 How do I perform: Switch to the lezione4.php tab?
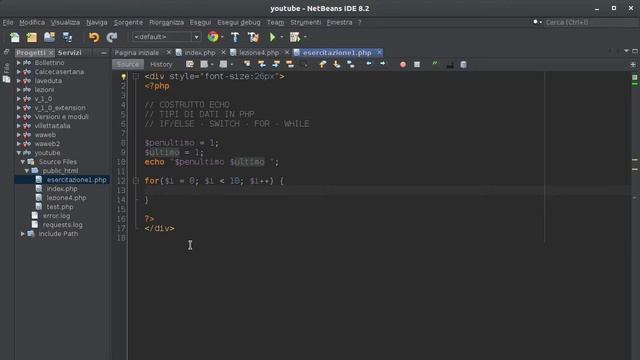click(x=259, y=53)
